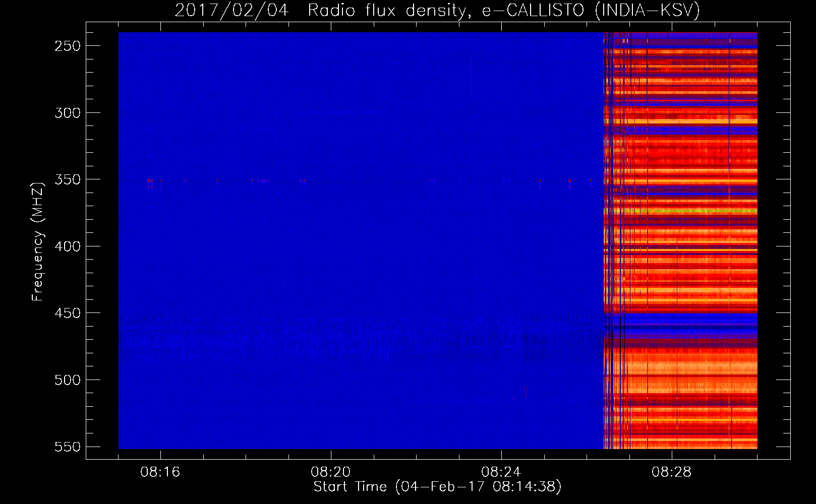Click the 08:16 time tick label

click(160, 472)
